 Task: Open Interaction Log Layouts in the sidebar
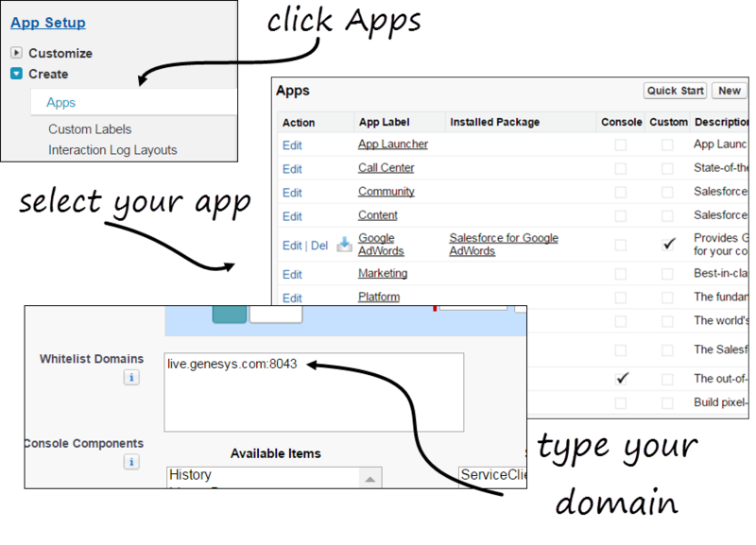(112, 150)
